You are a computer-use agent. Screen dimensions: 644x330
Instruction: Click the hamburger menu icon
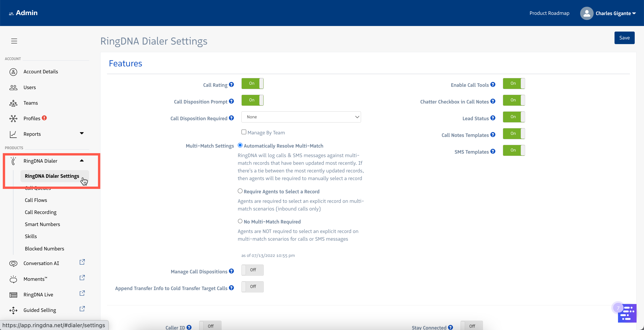coord(14,41)
